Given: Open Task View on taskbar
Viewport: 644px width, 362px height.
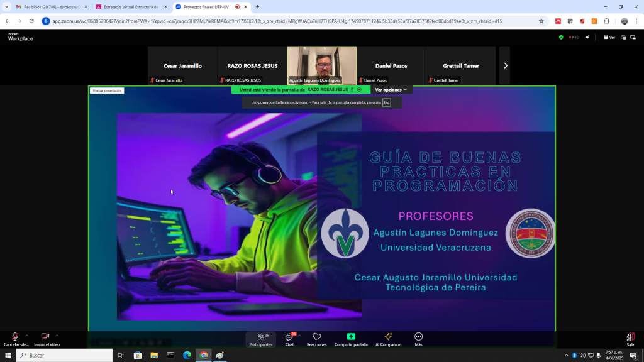Looking at the screenshot, I should coord(121,356).
